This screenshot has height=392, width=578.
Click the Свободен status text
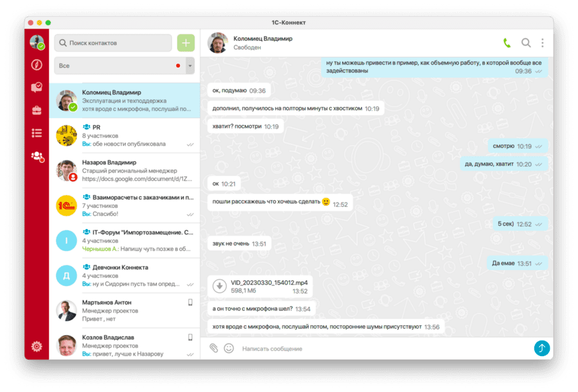pos(247,47)
